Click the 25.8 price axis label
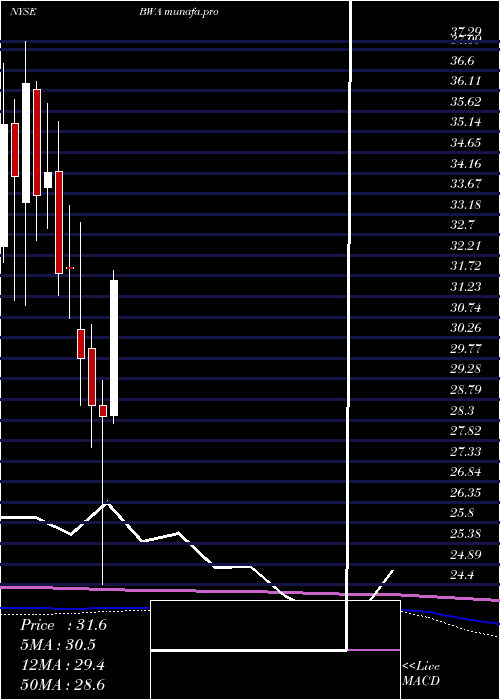500x700 pixels. 462,513
